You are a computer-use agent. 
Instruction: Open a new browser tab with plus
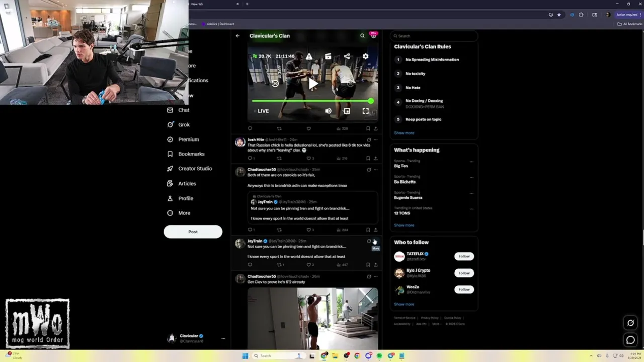coord(247,4)
